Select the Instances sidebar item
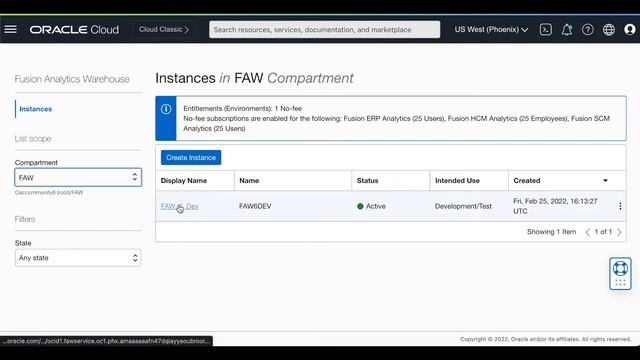The width and height of the screenshot is (640, 360). tap(36, 109)
